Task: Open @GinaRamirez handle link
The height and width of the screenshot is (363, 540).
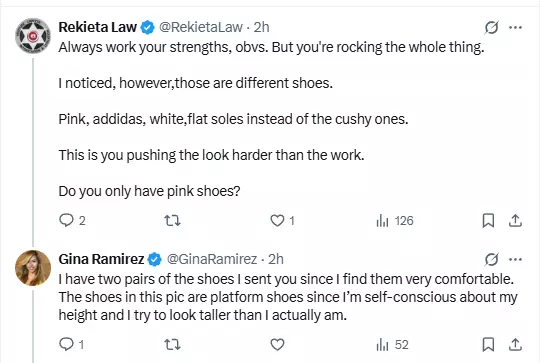Action: click(212, 259)
